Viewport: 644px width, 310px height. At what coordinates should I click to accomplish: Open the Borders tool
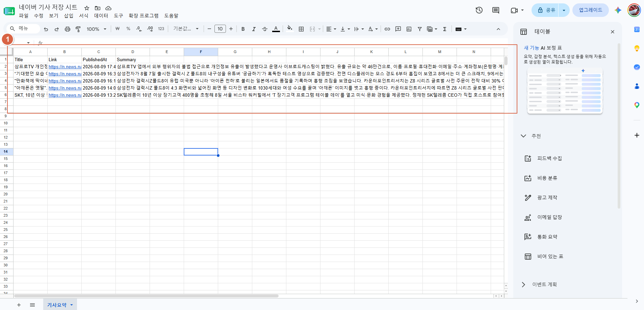[x=301, y=29]
